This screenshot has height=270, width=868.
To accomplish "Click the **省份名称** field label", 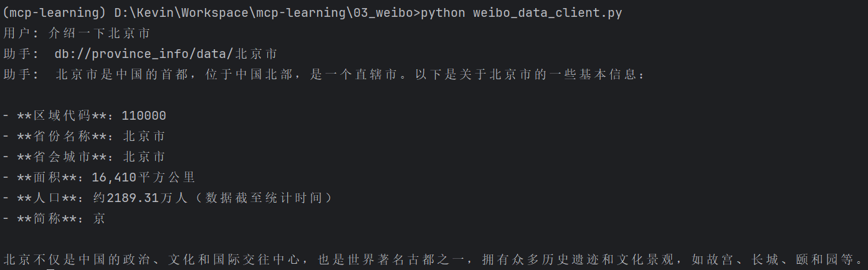I will pos(61,137).
